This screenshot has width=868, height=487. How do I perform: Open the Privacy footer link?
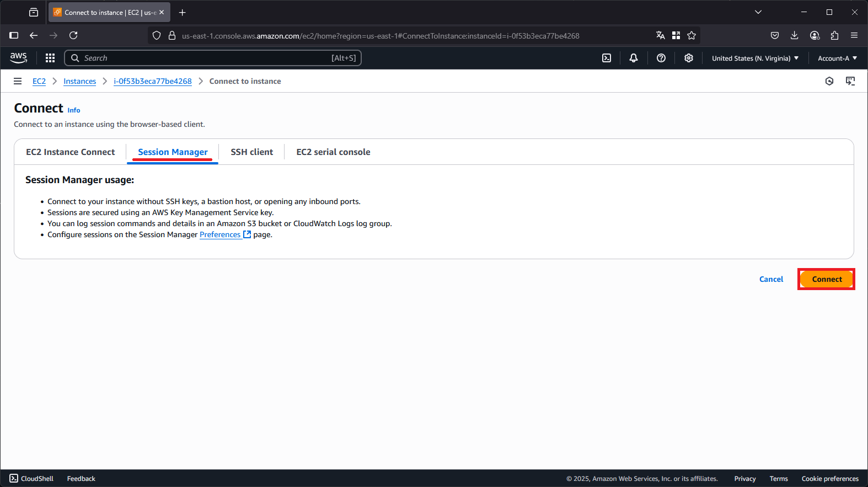point(745,479)
